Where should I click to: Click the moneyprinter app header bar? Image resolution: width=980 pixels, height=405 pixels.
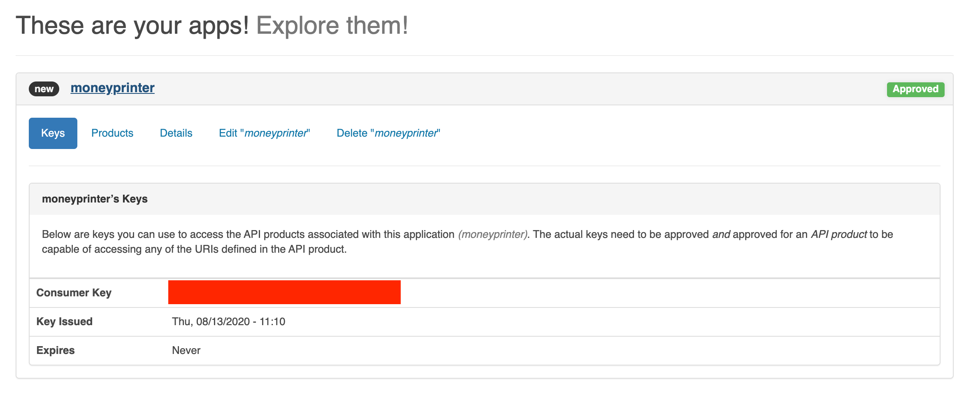(485, 89)
